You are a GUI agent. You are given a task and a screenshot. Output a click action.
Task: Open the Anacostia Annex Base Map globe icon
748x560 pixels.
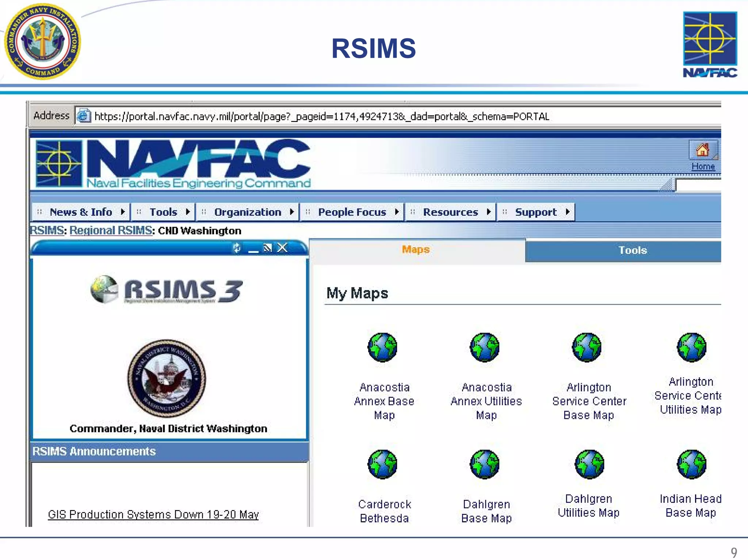click(x=382, y=347)
